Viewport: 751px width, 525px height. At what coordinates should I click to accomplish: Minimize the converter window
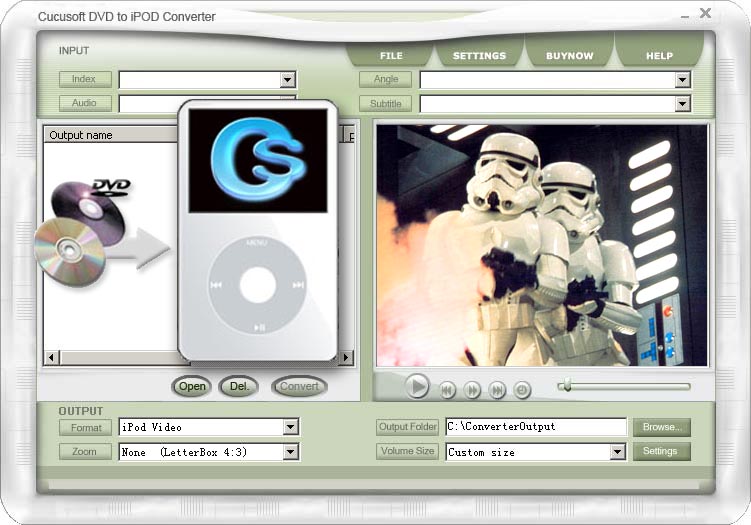(685, 16)
